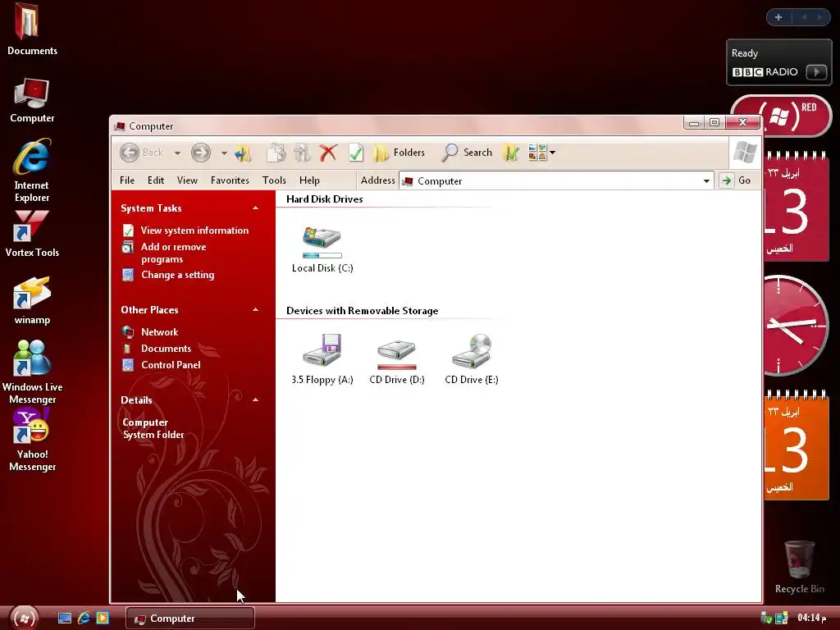Screen dimensions: 840x630
Task: Open the Views dropdown button
Action: point(541,153)
